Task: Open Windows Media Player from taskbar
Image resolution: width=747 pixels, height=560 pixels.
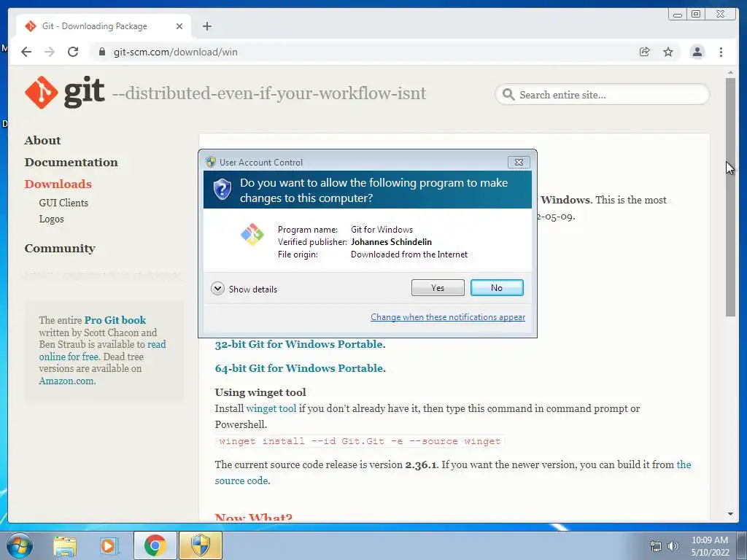Action: point(109,545)
